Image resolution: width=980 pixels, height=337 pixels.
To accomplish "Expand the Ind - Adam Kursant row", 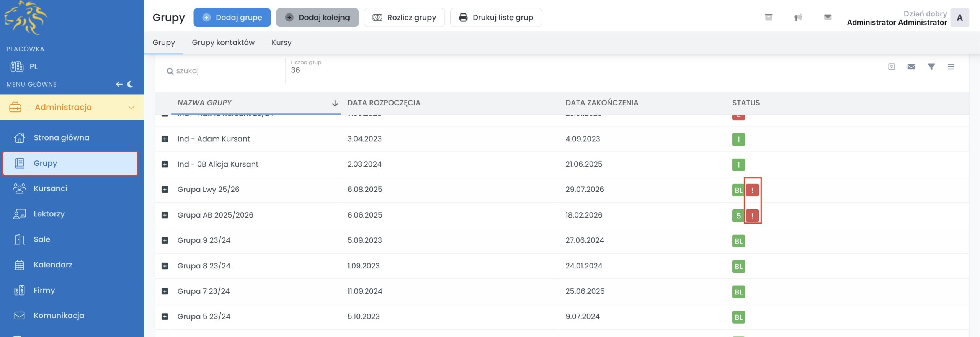I will [165, 139].
